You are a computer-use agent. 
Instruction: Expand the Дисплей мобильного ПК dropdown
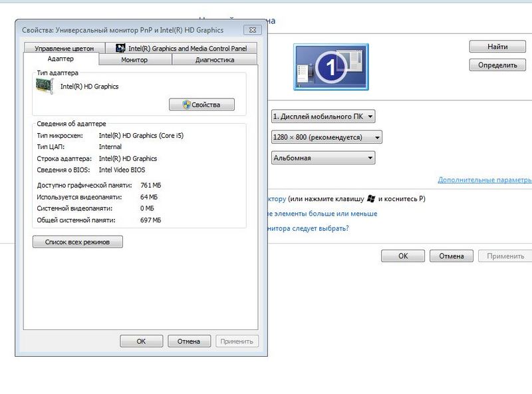pos(323,116)
